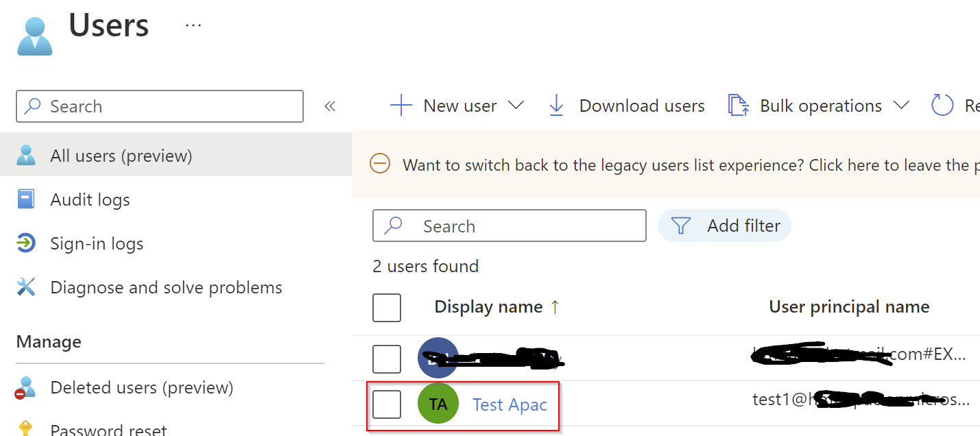Check the select-all users checkbox

(x=386, y=307)
